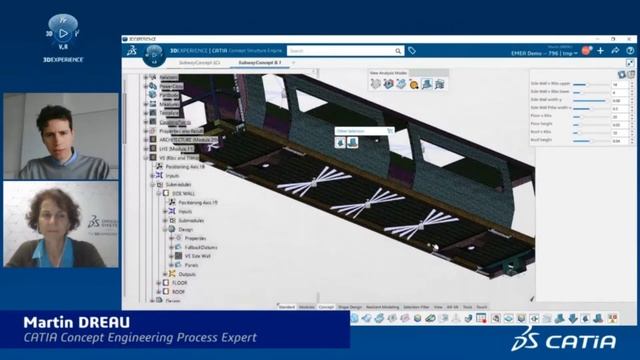This screenshot has height=360, width=640.
Task: Select the ARCHITECTURE module in the tree
Action: [189, 140]
